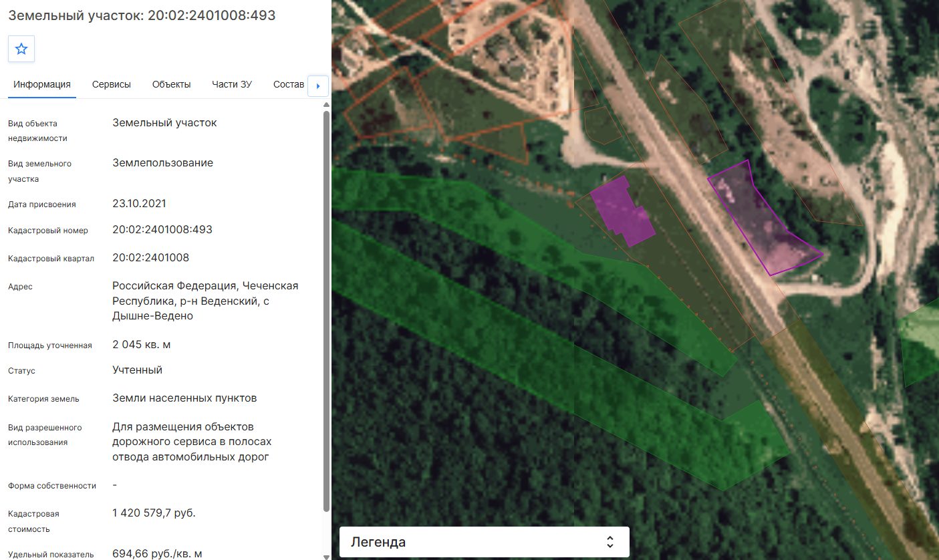Open the Легенда dropdown bar
Screen dimensions: 939x560
pos(485,542)
